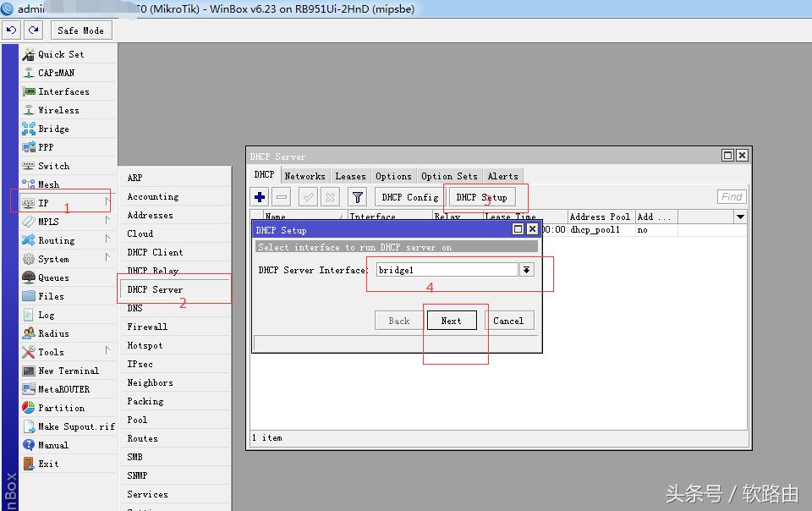Open the Files sidebar item
This screenshot has height=511, width=812.
coord(51,296)
